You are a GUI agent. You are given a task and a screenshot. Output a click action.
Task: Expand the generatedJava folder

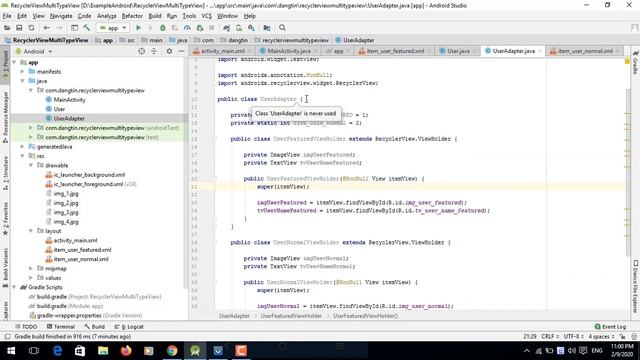pos(22,147)
